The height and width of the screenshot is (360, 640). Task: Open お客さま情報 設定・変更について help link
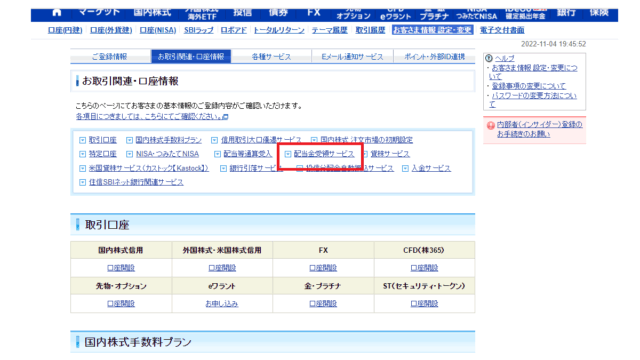[x=533, y=72]
